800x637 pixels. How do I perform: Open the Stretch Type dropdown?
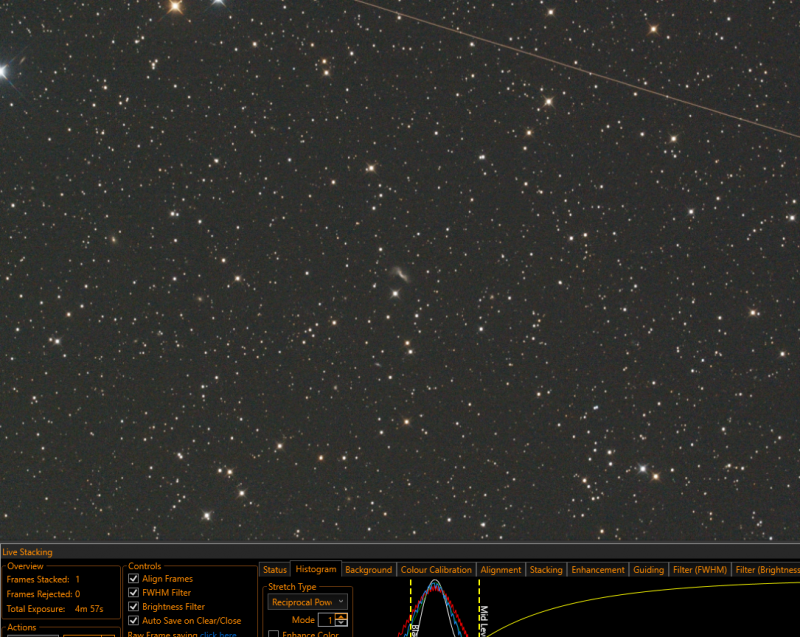(x=307, y=602)
